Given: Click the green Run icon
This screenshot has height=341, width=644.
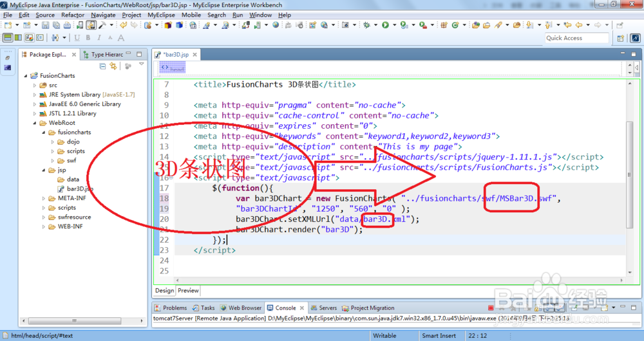Looking at the screenshot, I should pyautogui.click(x=385, y=25).
